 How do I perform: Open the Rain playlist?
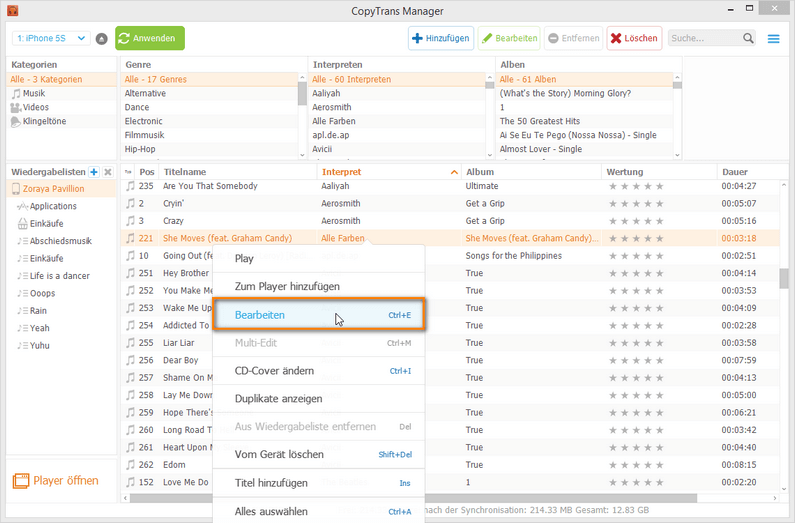click(x=38, y=311)
